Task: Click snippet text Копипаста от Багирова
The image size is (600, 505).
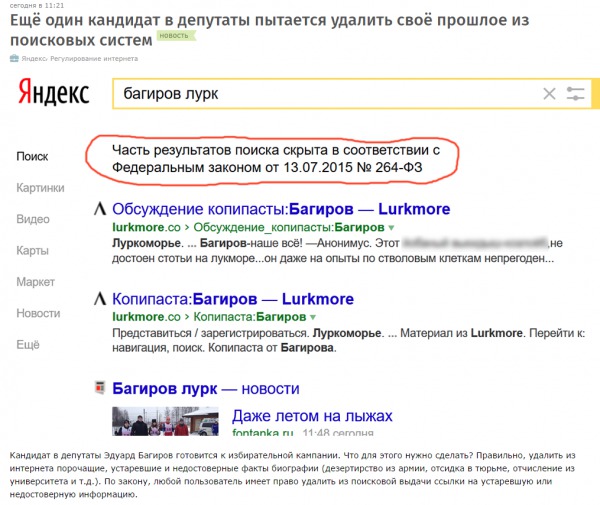Action: click(272, 348)
